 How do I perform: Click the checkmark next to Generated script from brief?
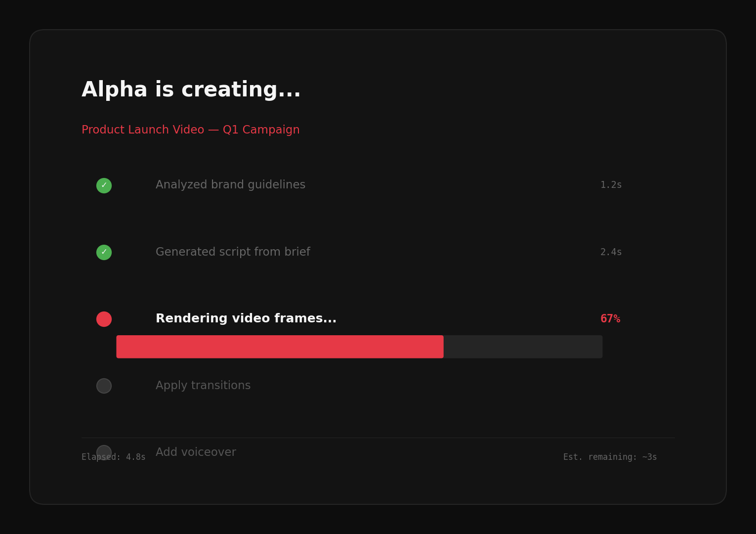104,252
